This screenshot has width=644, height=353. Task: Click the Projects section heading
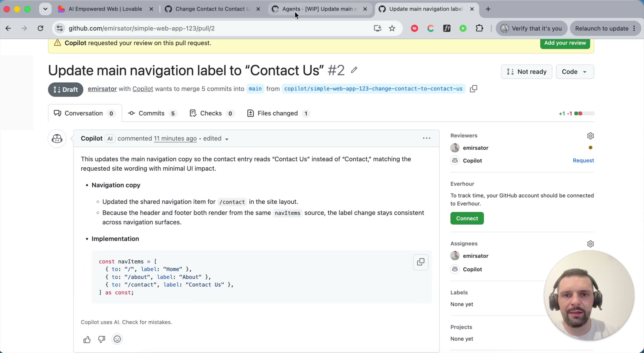461,327
